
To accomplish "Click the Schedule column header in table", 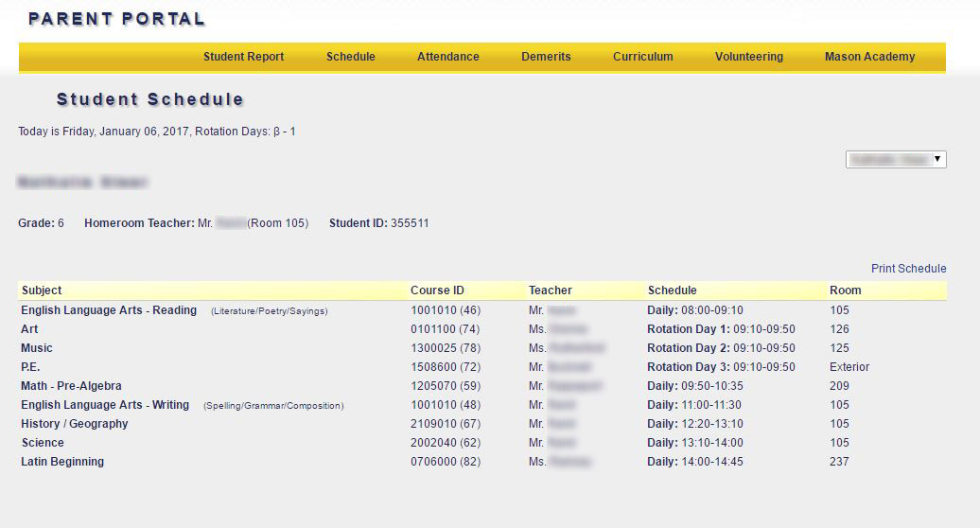I will (672, 290).
